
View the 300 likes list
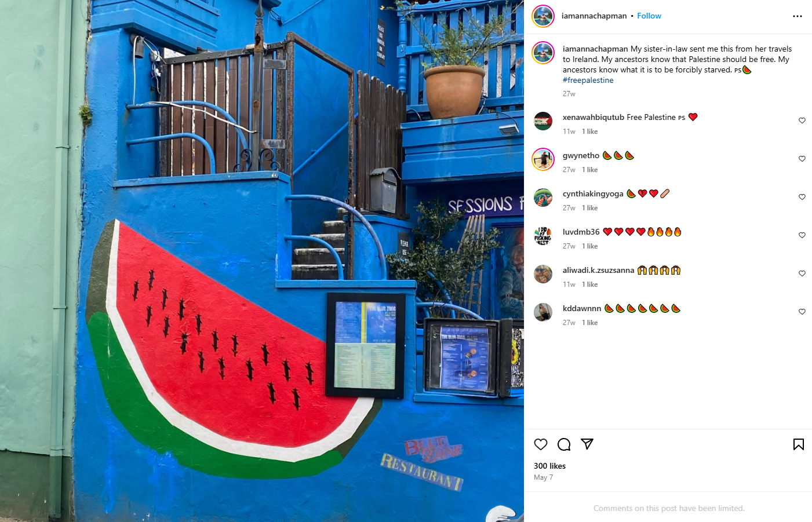tap(549, 466)
